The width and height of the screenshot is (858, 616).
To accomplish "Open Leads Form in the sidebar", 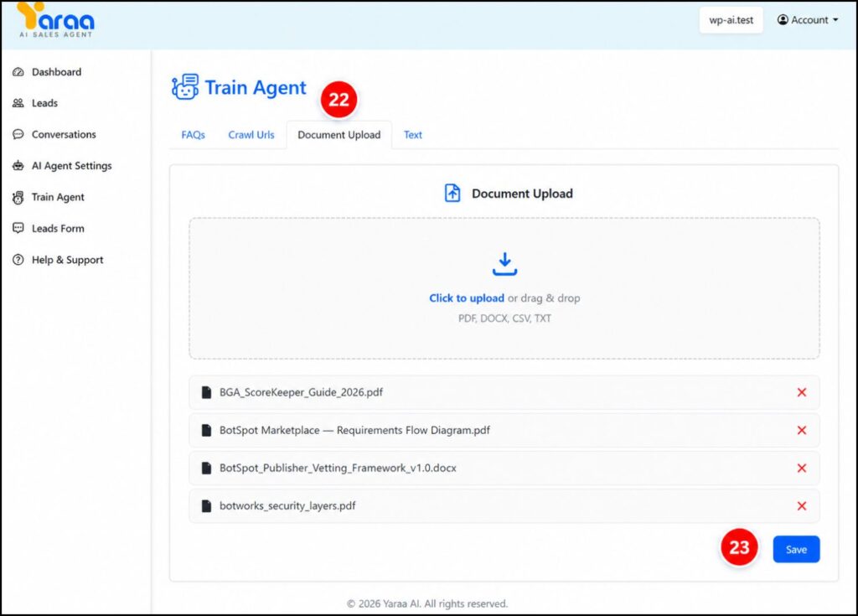I will (x=58, y=228).
